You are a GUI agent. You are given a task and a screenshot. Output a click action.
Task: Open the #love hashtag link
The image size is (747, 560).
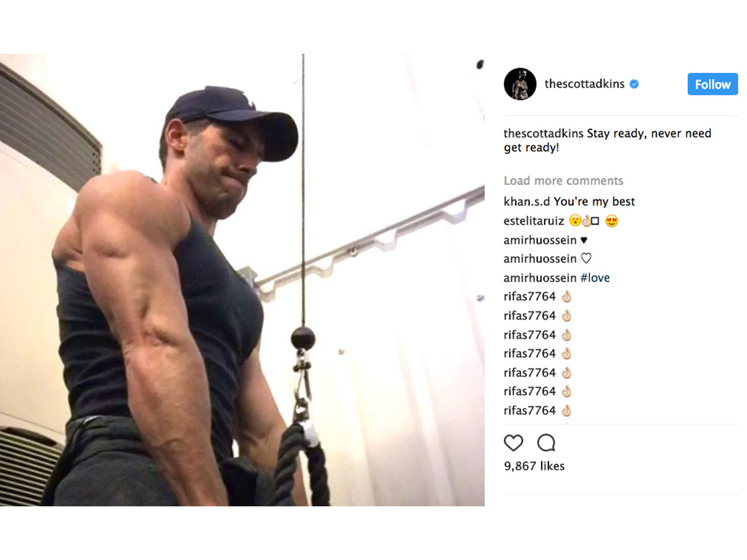click(x=595, y=278)
